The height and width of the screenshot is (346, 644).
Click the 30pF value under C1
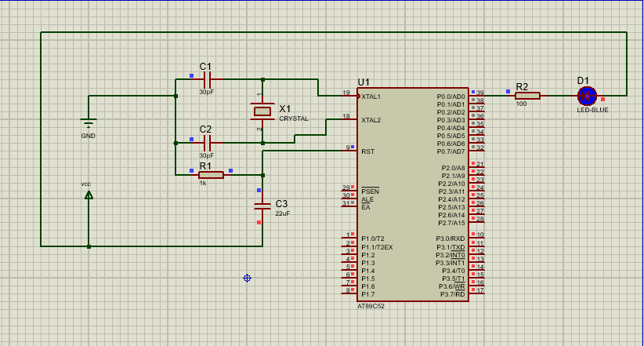[207, 92]
